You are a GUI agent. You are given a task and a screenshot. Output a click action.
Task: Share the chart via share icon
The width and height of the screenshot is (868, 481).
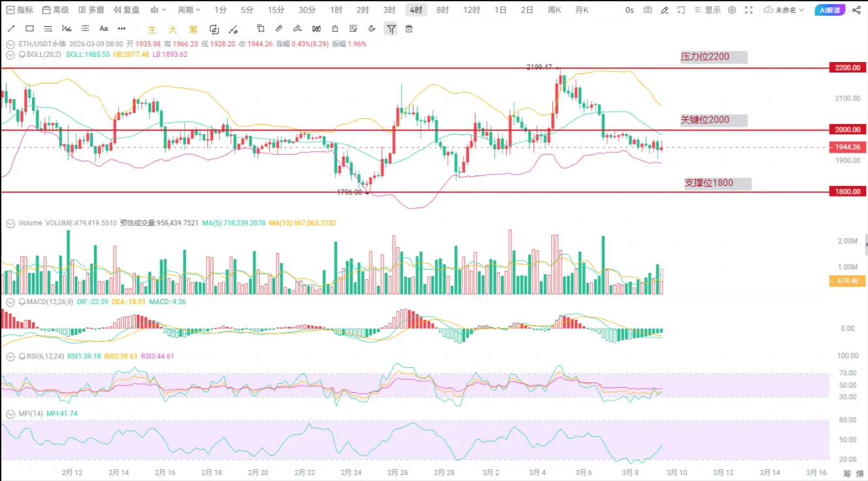point(855,10)
